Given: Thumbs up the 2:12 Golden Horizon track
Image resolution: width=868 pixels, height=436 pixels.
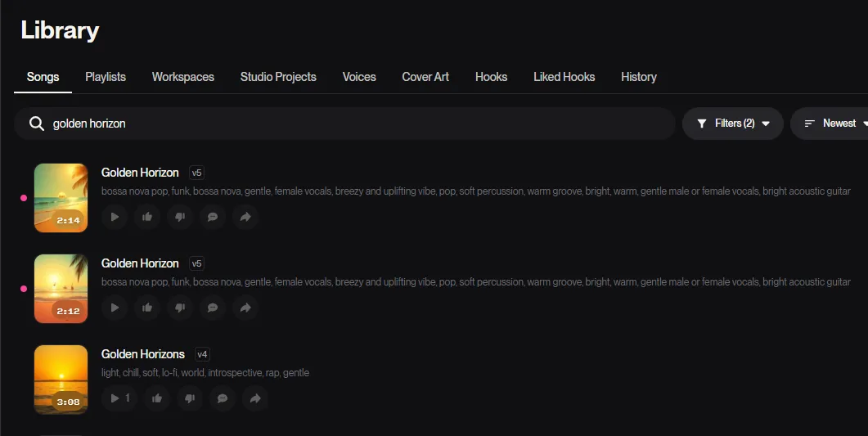Looking at the screenshot, I should tap(147, 308).
